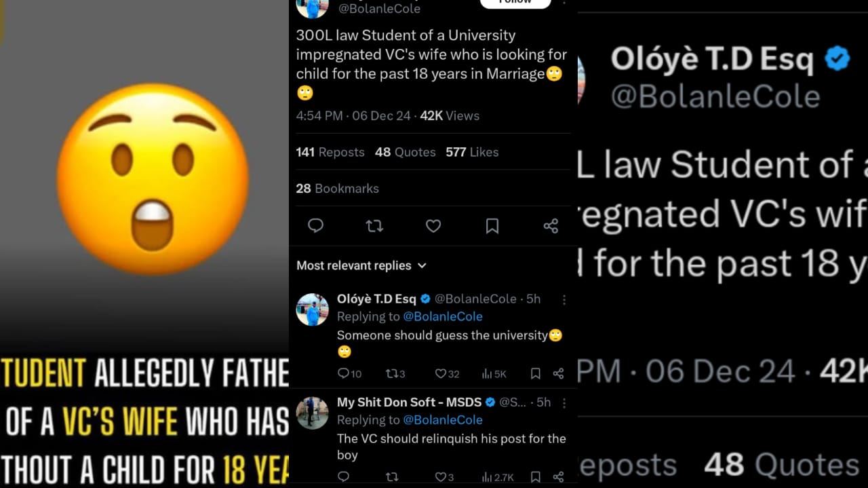This screenshot has height=488, width=868.
Task: Share the 'VC should relinquish his post' reply
Action: click(x=558, y=477)
